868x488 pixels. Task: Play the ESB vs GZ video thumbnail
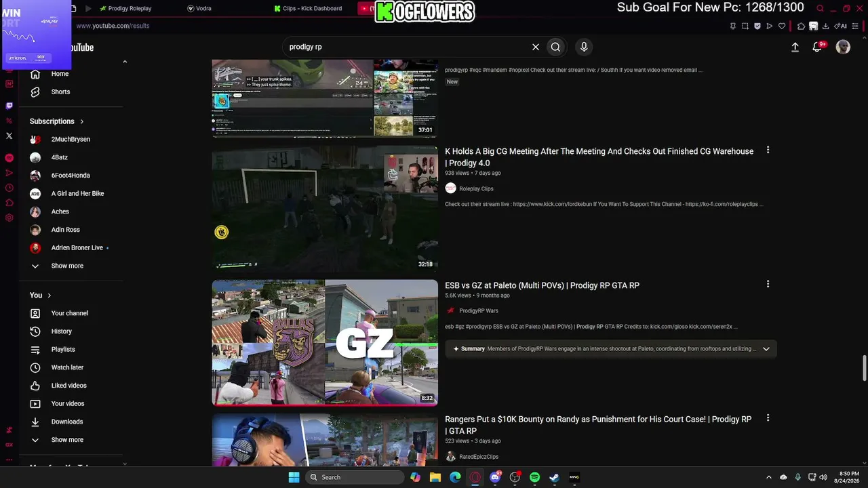[x=325, y=342]
